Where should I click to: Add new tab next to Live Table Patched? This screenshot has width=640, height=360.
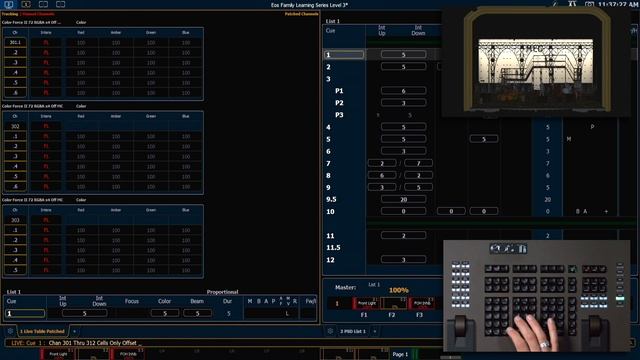(74, 331)
